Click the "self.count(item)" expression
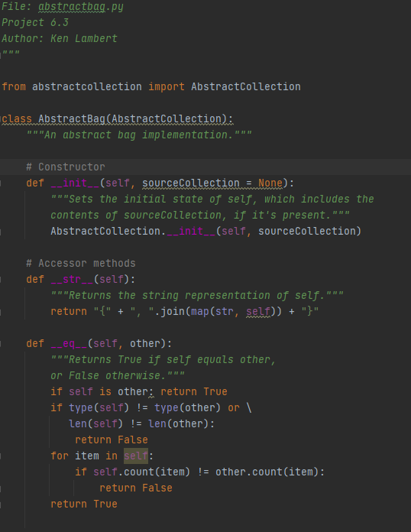Screen dimensions: 411x532 point(142,472)
